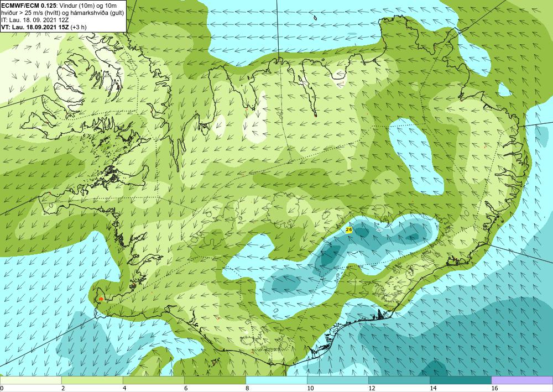Click the scale label '6'
553x392 pixels.
[x=185, y=388]
